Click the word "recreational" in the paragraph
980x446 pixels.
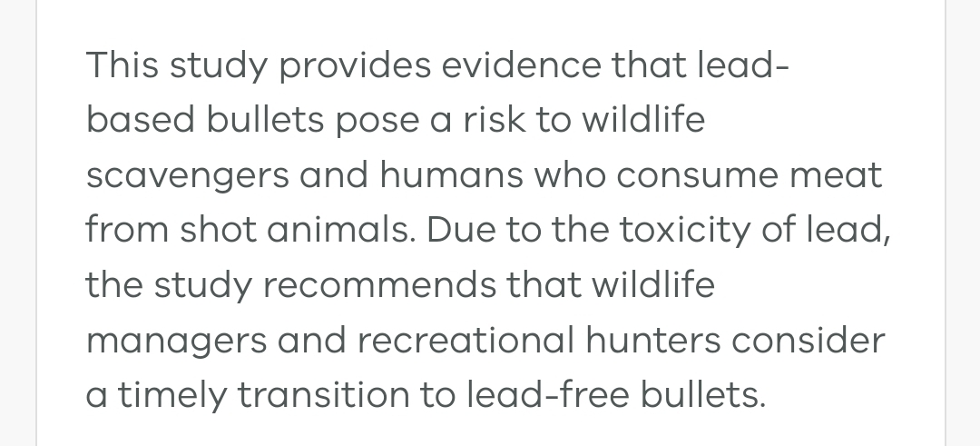[465, 340]
